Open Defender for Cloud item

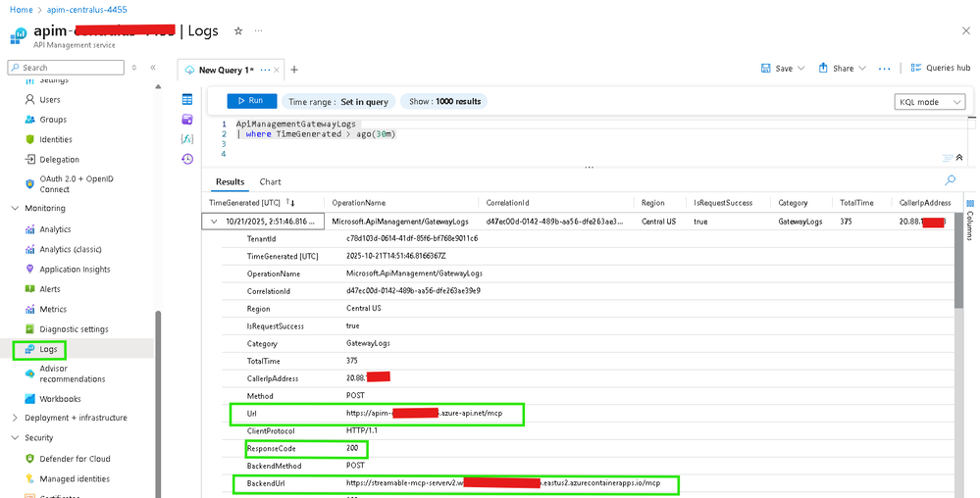[75, 459]
